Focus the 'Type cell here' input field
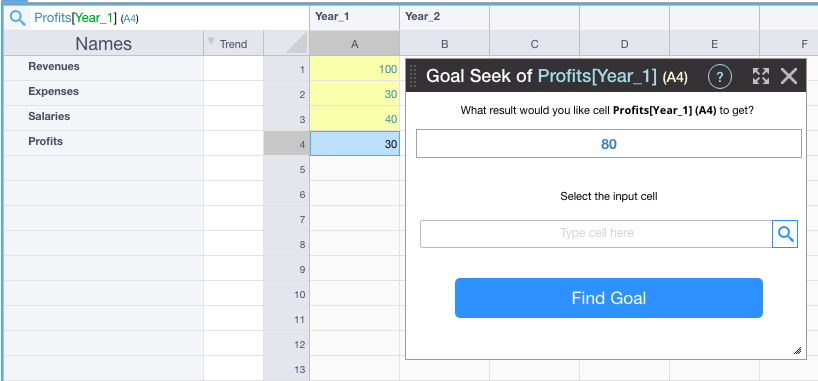The width and height of the screenshot is (818, 381). click(596, 234)
